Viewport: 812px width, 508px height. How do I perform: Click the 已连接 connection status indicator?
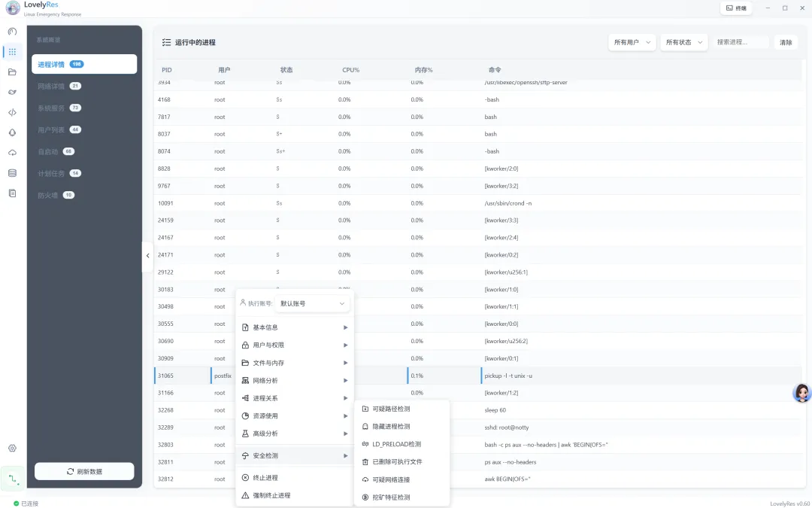pyautogui.click(x=26, y=503)
